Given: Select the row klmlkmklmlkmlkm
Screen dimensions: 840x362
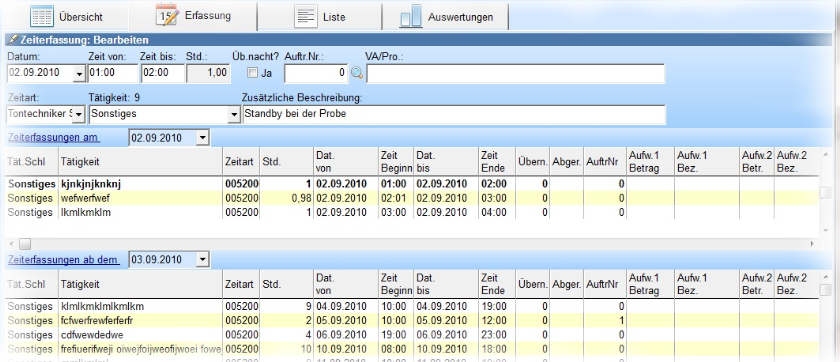Looking at the screenshot, I should click(x=411, y=306).
